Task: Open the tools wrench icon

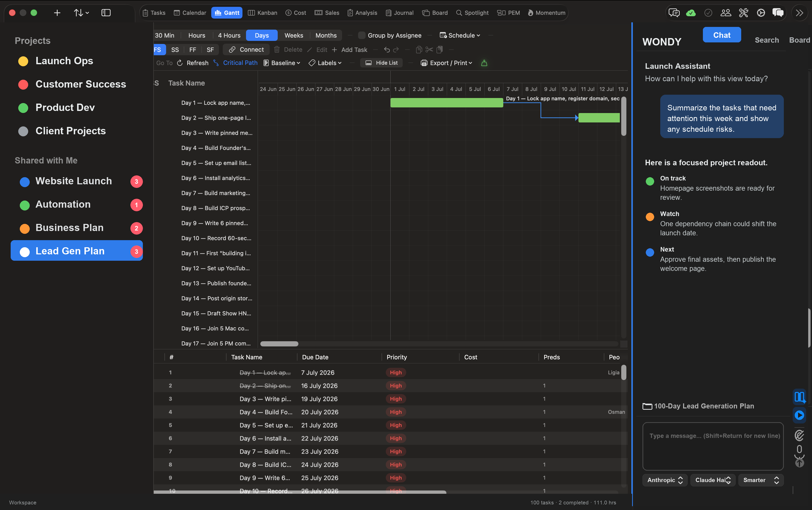Action: [743, 13]
